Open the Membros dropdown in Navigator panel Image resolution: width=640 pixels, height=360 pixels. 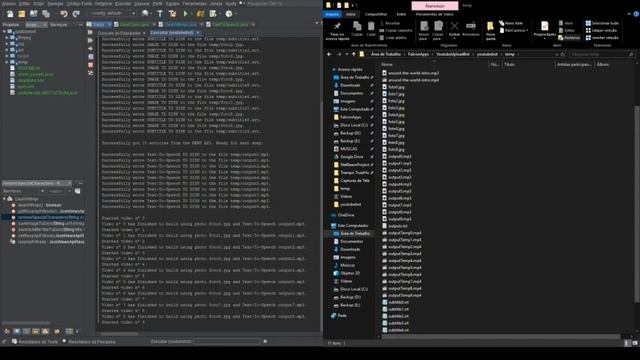point(24,191)
